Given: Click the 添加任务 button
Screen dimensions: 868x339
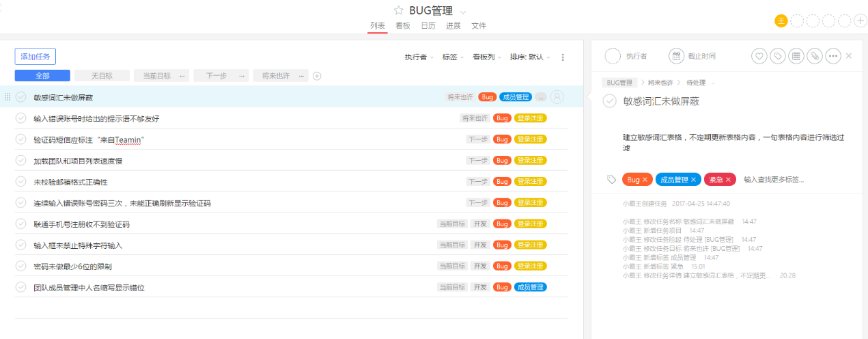Looking at the screenshot, I should [x=35, y=57].
